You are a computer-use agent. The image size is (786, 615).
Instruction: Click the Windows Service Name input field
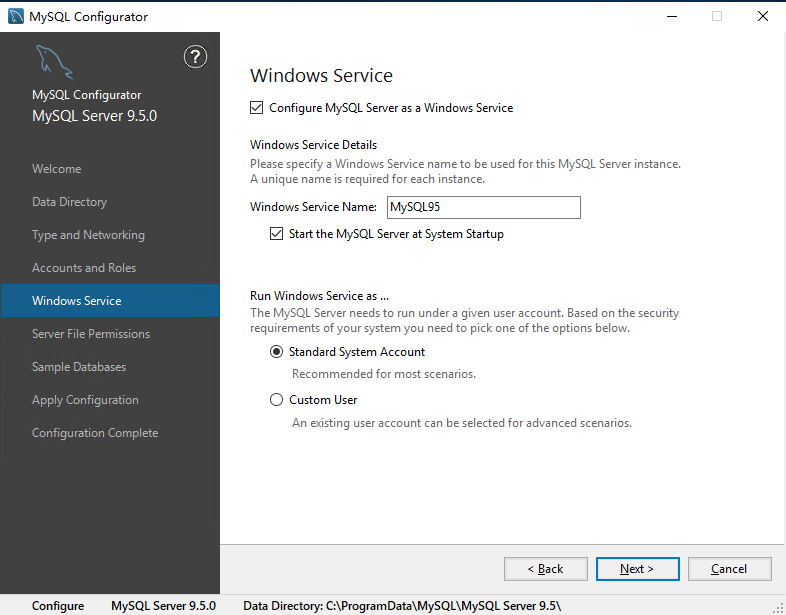click(484, 207)
